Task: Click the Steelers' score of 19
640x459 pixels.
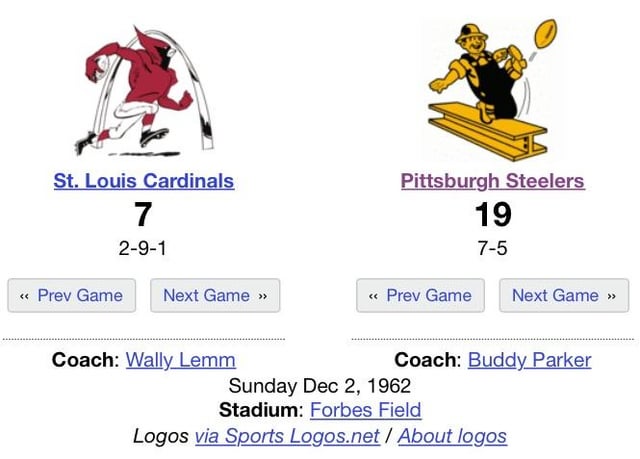Action: click(x=493, y=213)
